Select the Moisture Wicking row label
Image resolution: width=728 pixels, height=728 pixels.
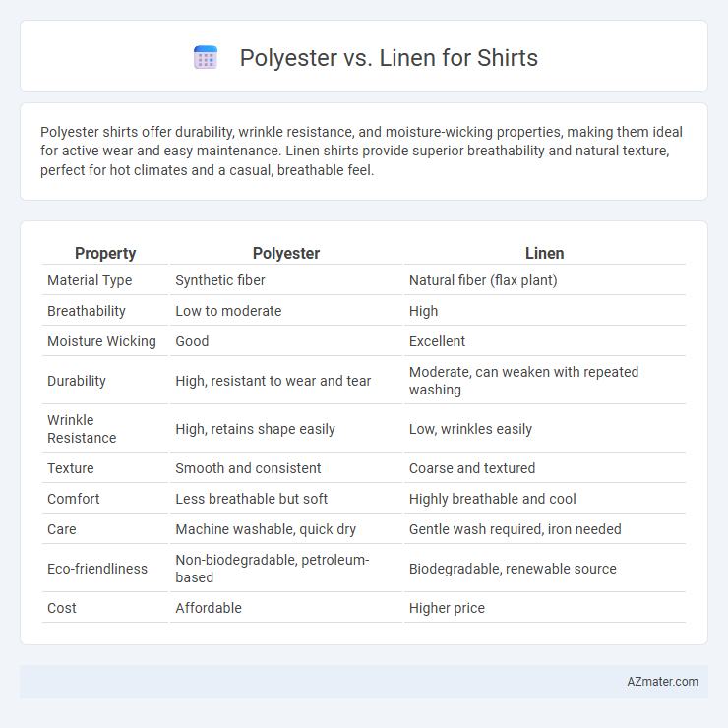tap(101, 341)
